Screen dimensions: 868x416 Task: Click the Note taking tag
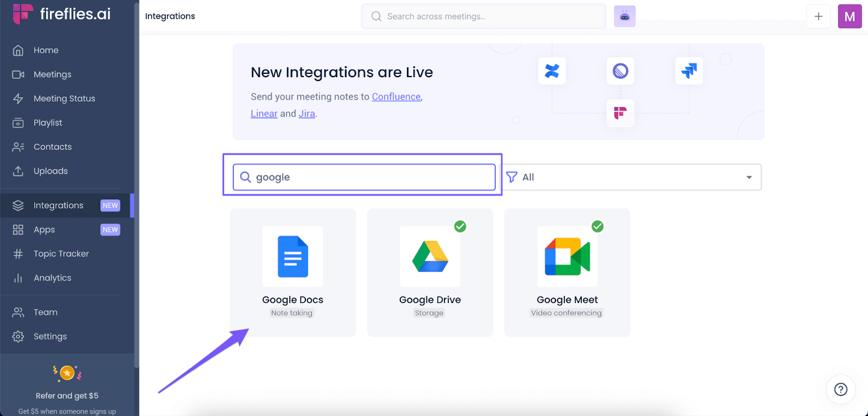(292, 313)
